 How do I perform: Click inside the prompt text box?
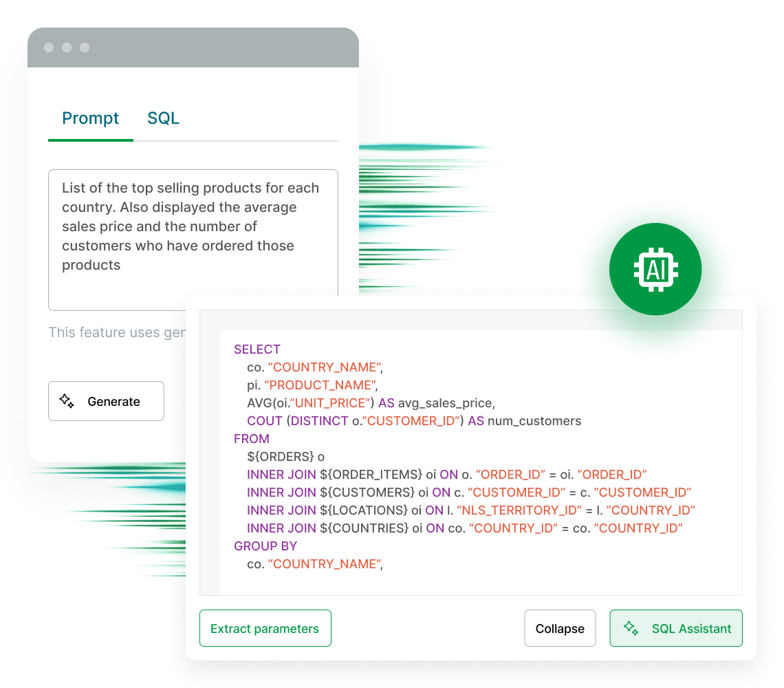[x=193, y=239]
